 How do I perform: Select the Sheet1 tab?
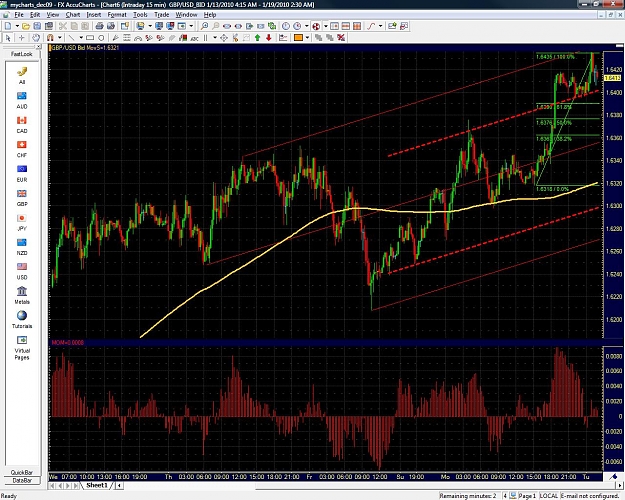[97, 485]
